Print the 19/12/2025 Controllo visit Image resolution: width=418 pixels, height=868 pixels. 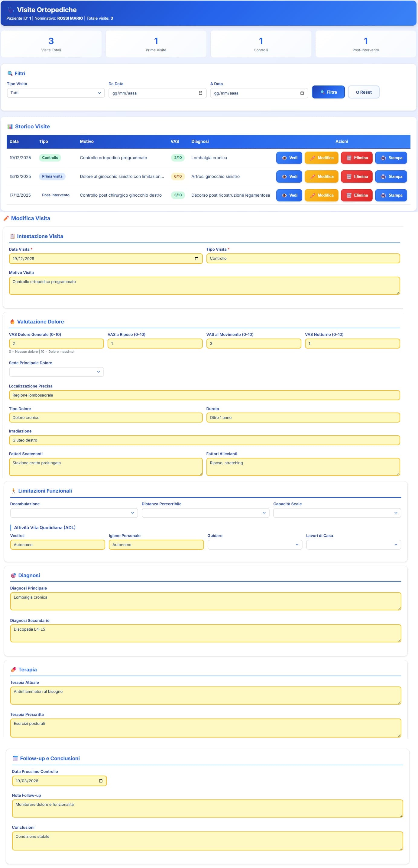[391, 158]
